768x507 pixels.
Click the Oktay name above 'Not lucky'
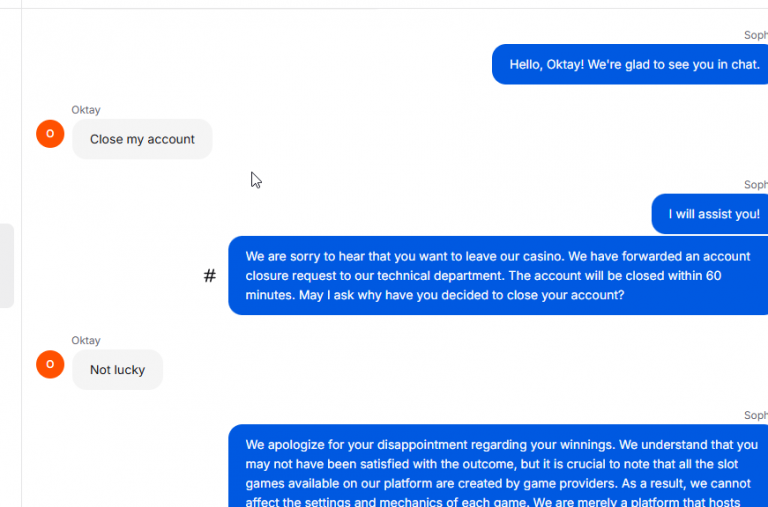86,340
